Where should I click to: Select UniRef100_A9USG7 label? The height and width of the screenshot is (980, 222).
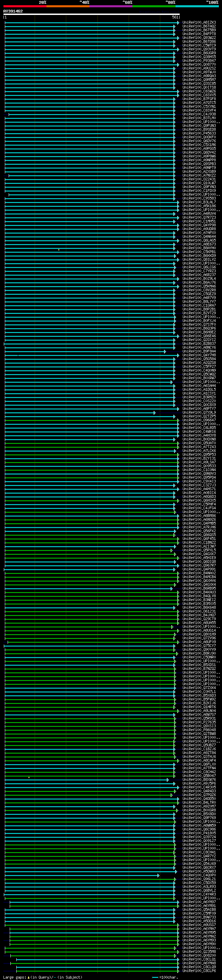(199, 925)
